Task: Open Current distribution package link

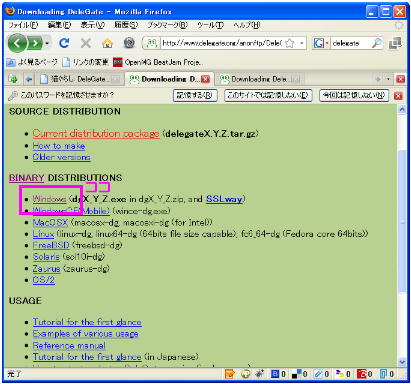Action: (x=96, y=133)
